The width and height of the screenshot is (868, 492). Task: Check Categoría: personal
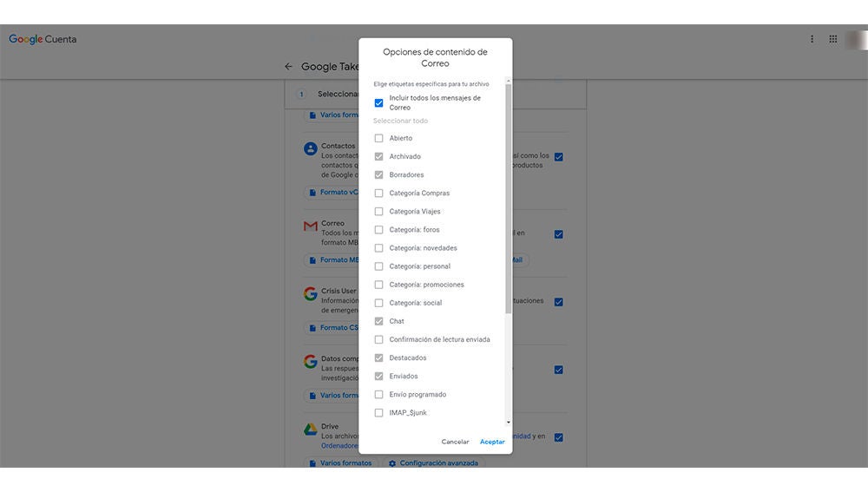tap(378, 266)
